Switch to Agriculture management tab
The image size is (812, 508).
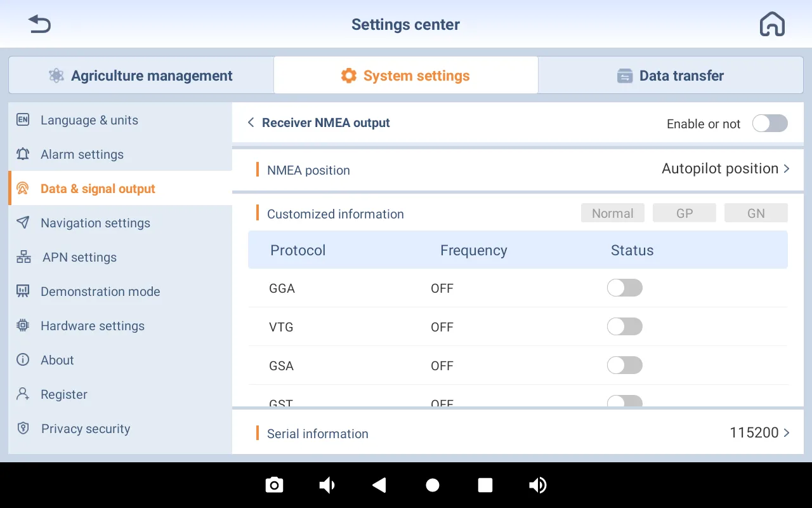tap(141, 76)
